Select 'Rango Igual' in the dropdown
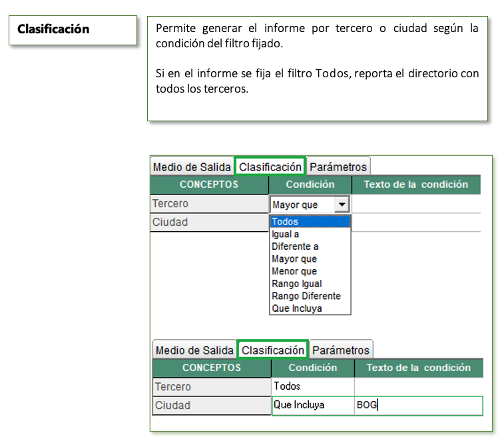The height and width of the screenshot is (443, 504). click(x=310, y=284)
